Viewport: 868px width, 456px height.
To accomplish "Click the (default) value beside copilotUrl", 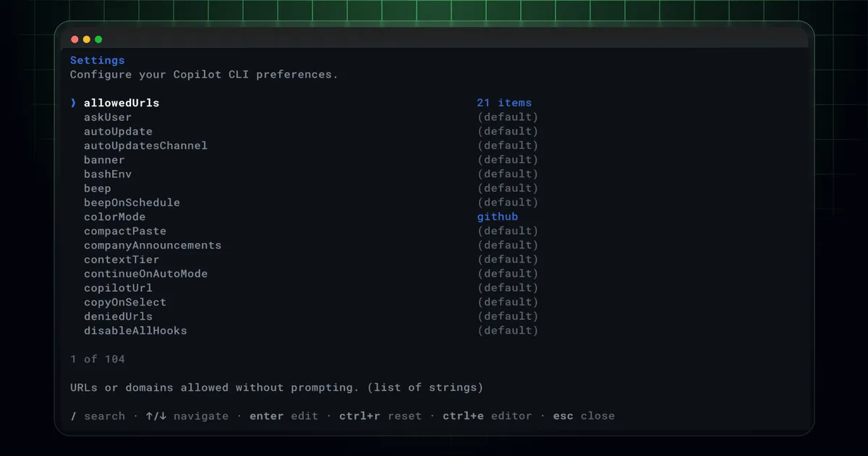I will pyautogui.click(x=508, y=288).
